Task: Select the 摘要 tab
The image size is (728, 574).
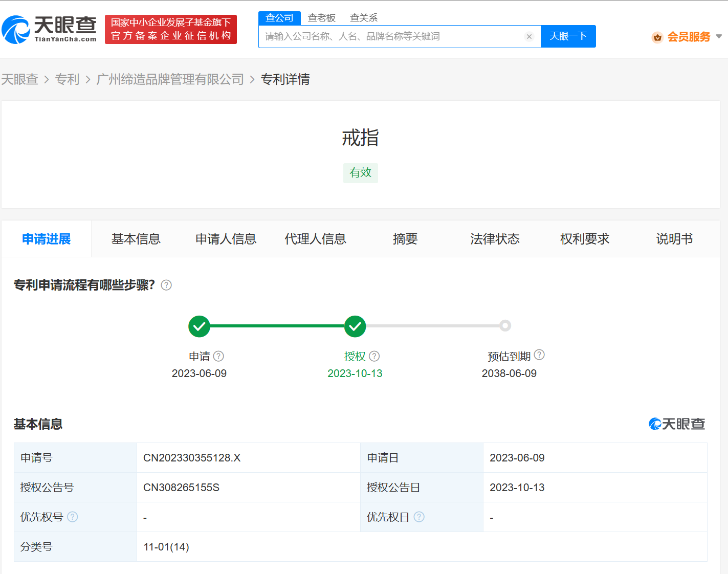Action: point(405,239)
